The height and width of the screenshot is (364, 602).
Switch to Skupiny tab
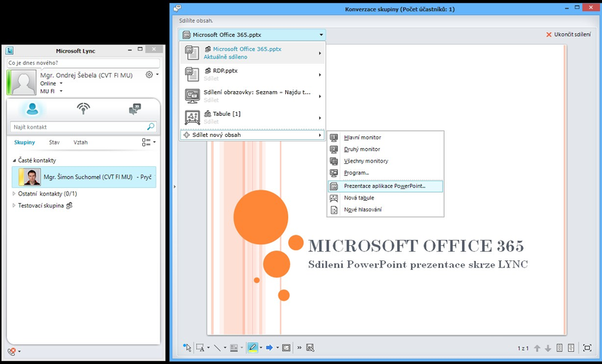(x=25, y=142)
